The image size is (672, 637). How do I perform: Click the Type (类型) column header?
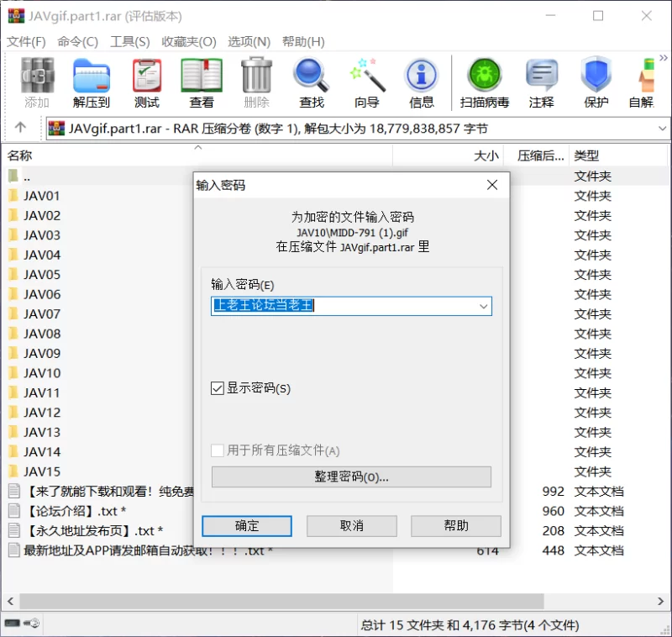[618, 155]
